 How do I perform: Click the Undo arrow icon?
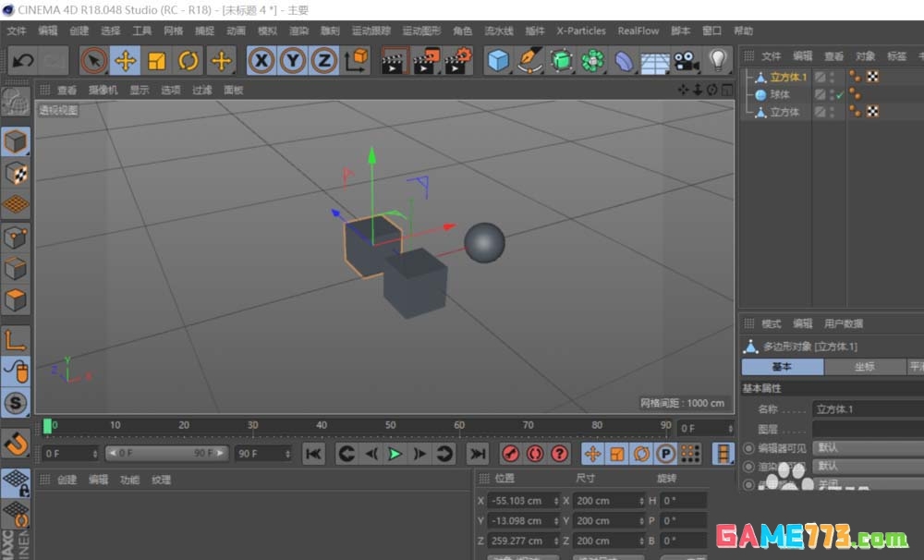pos(23,62)
